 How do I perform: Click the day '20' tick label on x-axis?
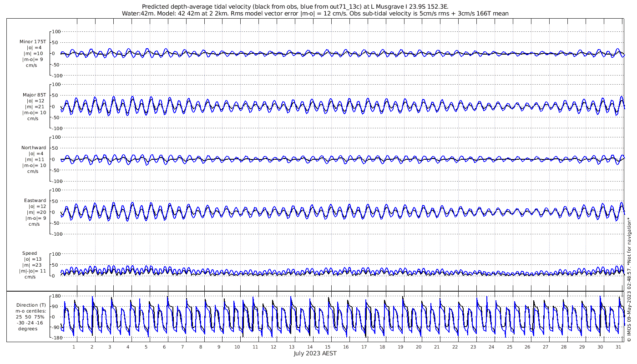[x=419, y=347]
